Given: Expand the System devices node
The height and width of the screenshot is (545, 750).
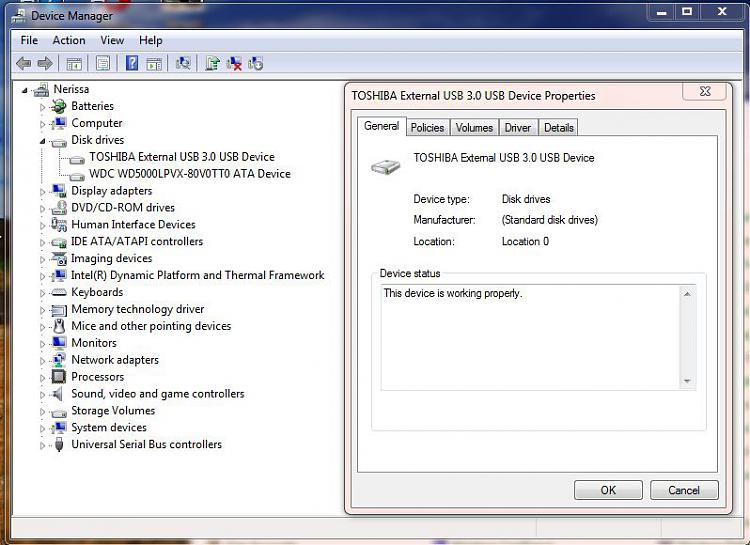Looking at the screenshot, I should pyautogui.click(x=42, y=429).
